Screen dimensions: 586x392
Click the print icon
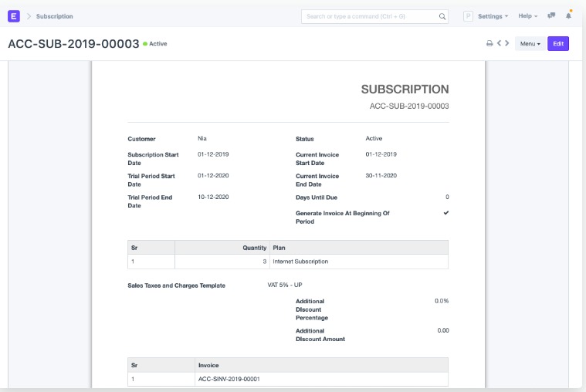pos(489,44)
